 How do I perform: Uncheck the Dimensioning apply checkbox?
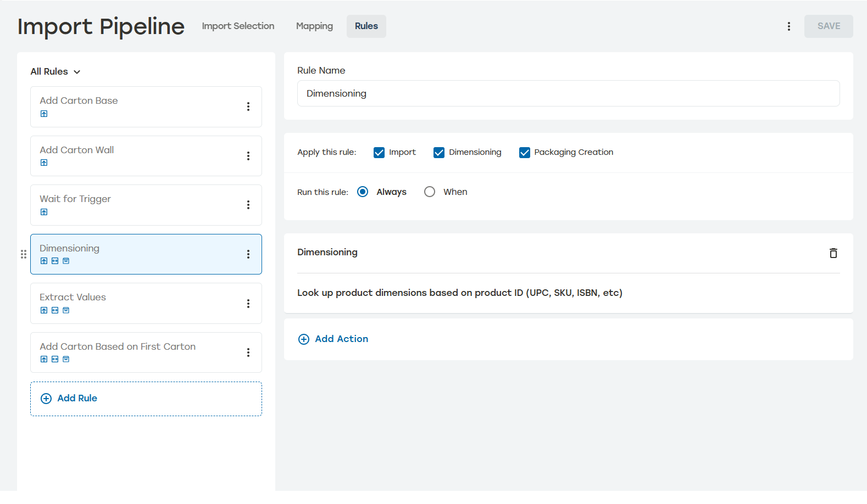439,153
